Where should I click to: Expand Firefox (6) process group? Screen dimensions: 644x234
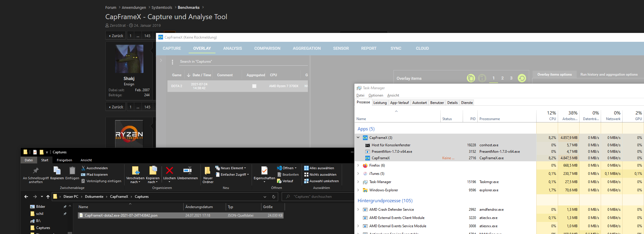coord(358,165)
